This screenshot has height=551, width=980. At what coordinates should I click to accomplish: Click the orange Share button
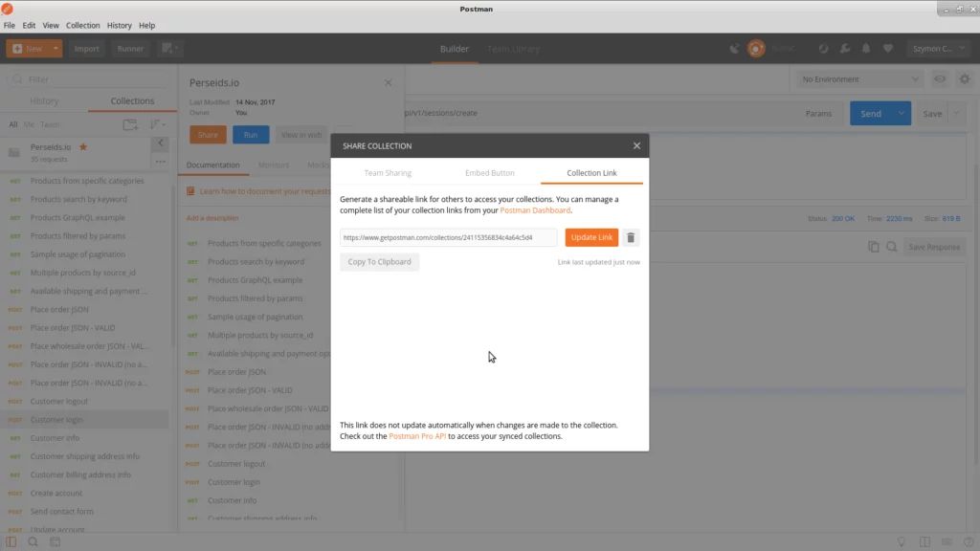(208, 135)
